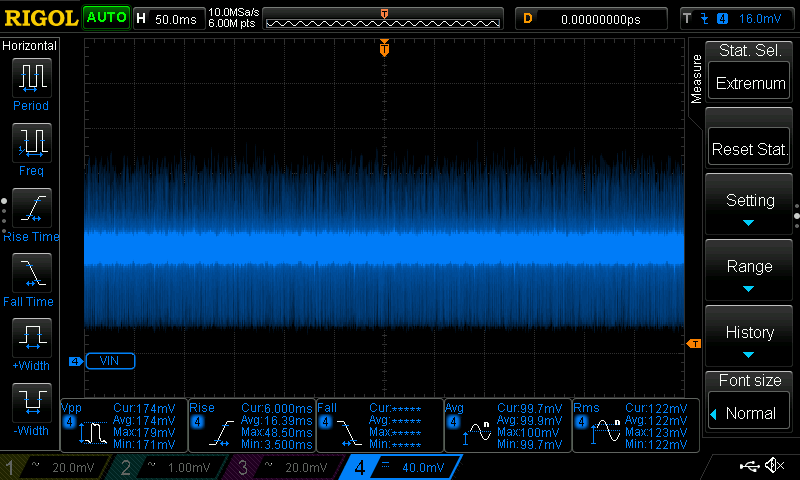
Task: Click the Vpp measurement icon
Action: click(92, 433)
